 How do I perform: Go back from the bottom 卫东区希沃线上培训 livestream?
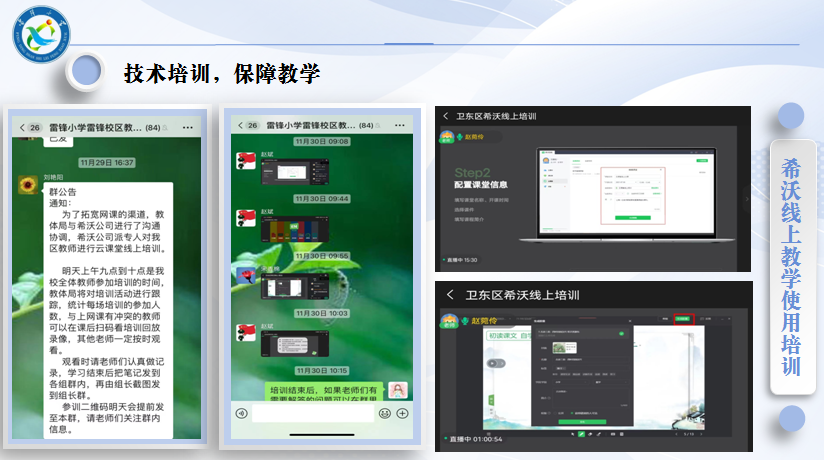[x=451, y=295]
